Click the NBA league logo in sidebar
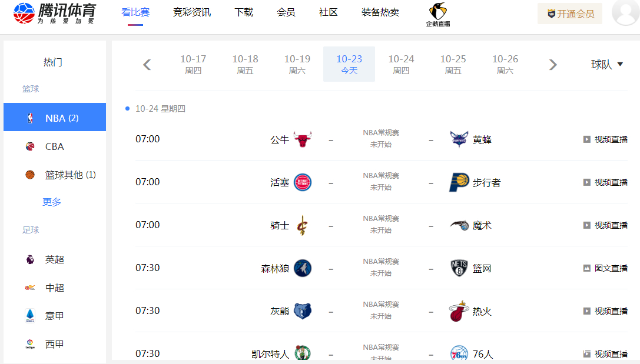640x364 pixels. pos(30,118)
